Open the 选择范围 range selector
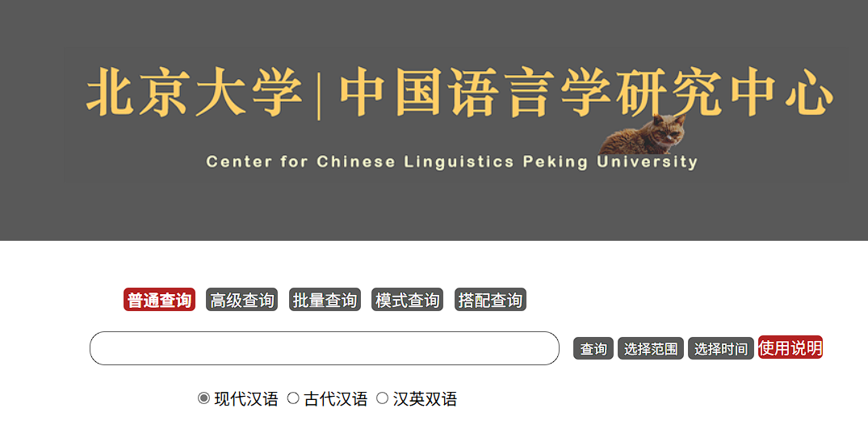The image size is (868, 442). 651,348
